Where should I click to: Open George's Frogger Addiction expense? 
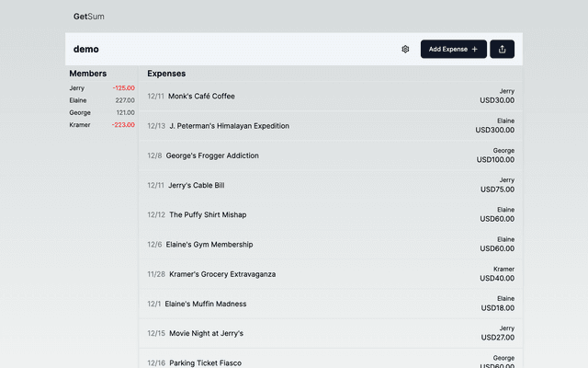(x=212, y=155)
